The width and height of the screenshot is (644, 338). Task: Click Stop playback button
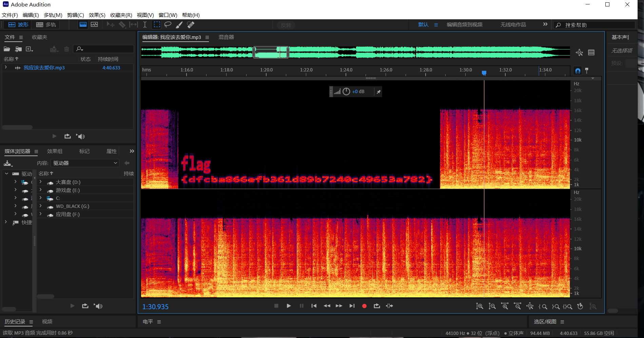(x=276, y=306)
